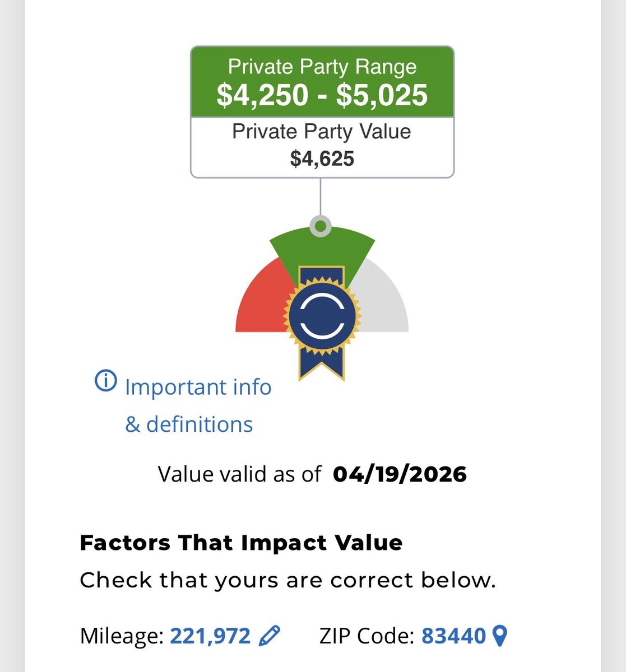Click the Private Party Value label

coord(322,132)
